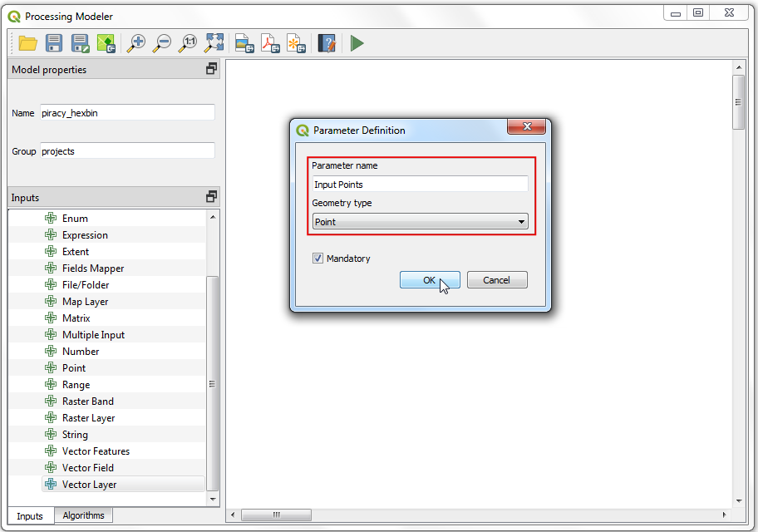
Task: Undock the Inputs panel
Action: click(212, 197)
